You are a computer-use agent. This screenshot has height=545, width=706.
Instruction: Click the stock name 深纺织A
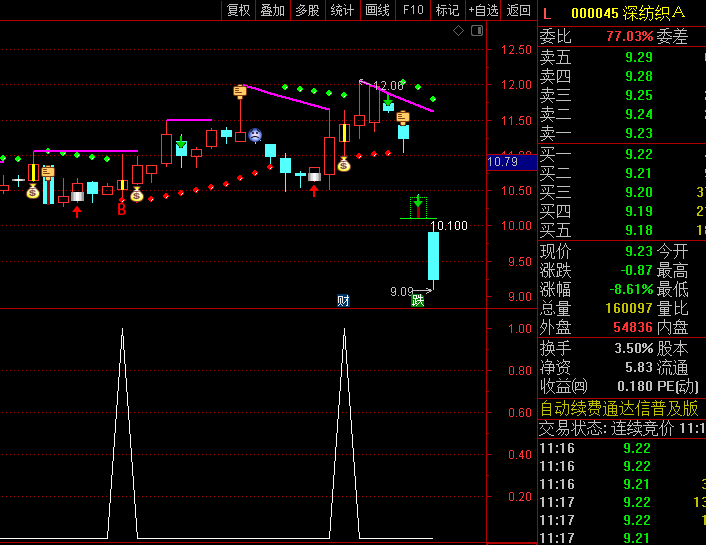coord(654,13)
